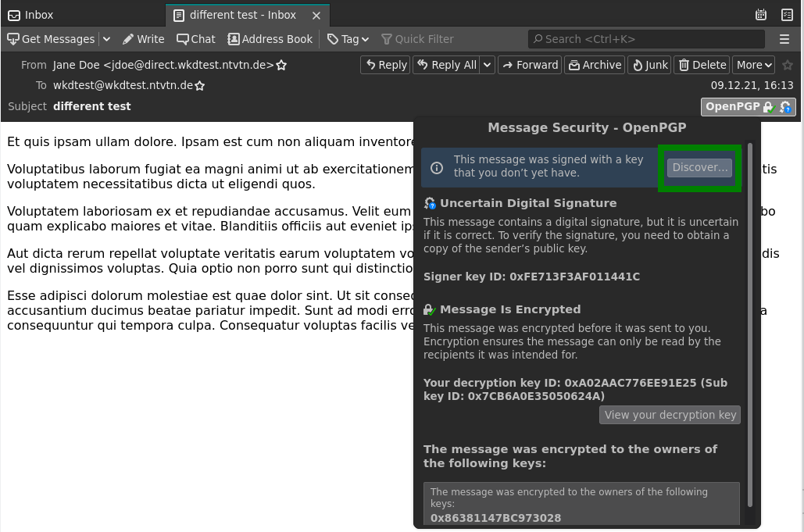804x532 pixels.
Task: Expand the Get Messages dropdown arrow
Action: pyautogui.click(x=106, y=39)
